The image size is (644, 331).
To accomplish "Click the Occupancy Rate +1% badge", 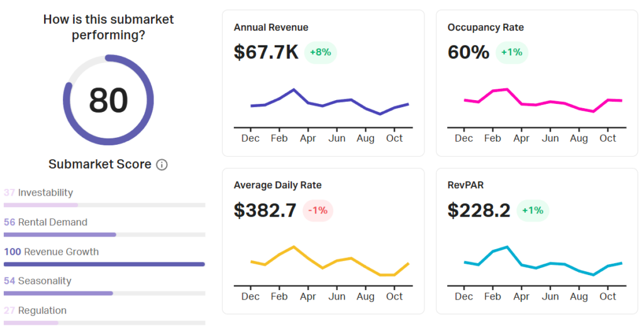I will [x=511, y=52].
